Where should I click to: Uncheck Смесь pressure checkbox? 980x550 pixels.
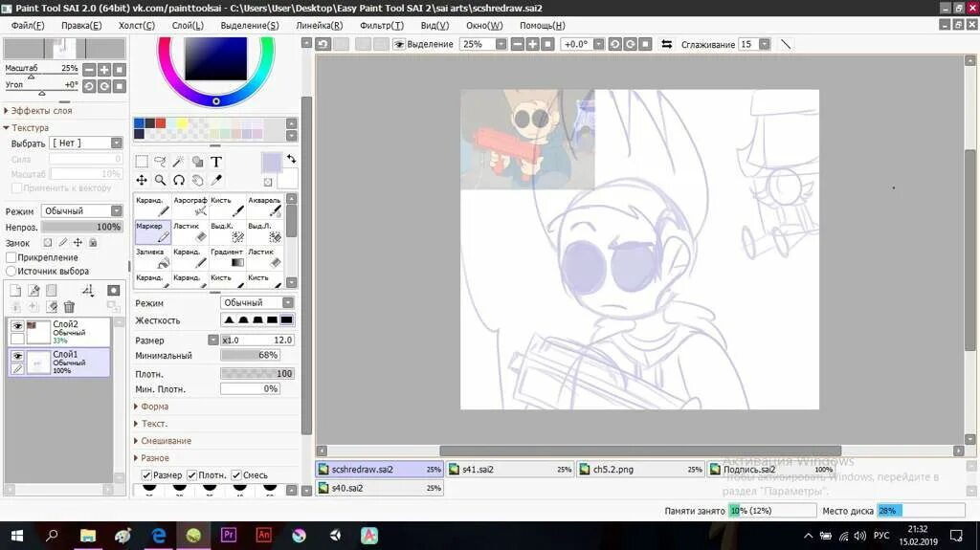pos(236,475)
